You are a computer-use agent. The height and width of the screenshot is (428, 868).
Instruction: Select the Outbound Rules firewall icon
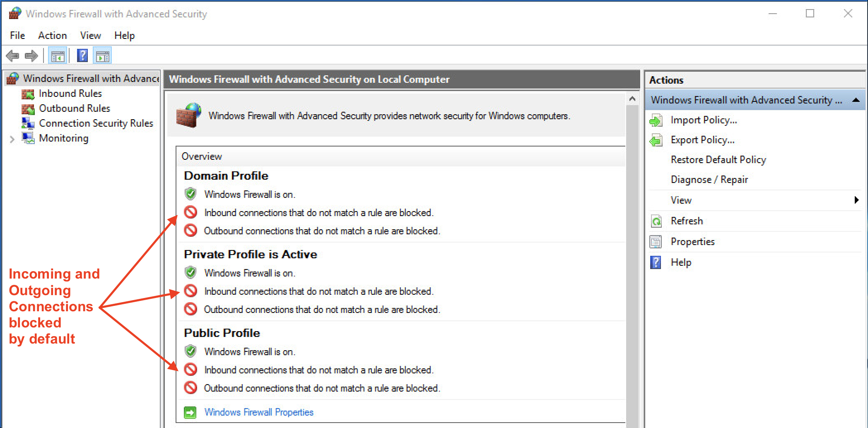(x=28, y=108)
